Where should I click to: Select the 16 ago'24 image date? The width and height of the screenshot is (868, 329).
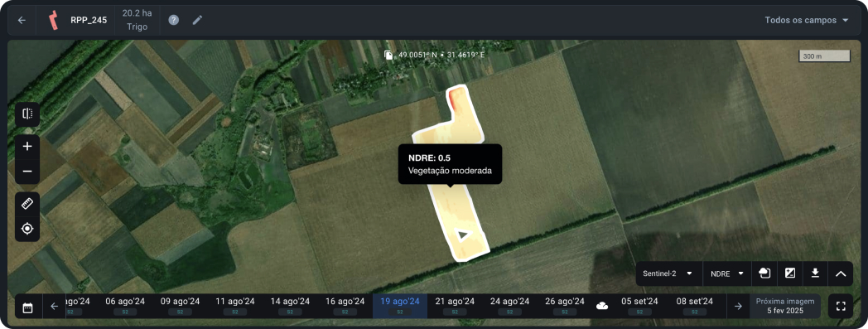345,307
